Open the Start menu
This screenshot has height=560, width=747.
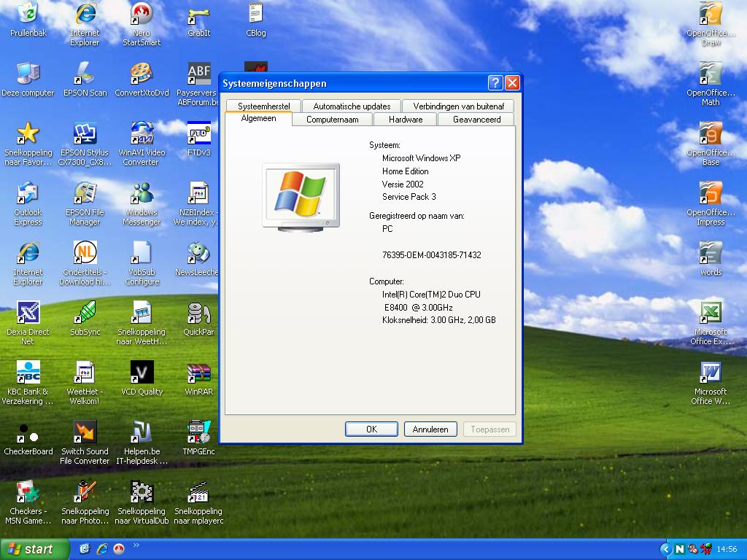(x=35, y=549)
